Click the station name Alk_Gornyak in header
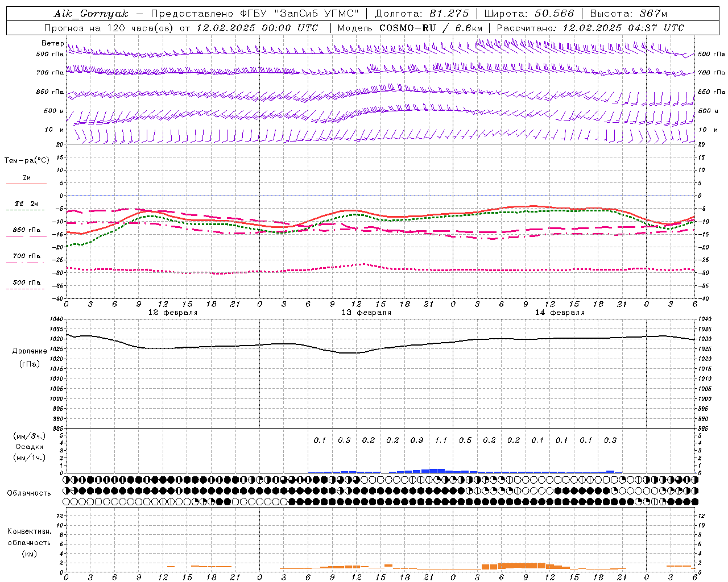The height and width of the screenshot is (582, 728). point(91,14)
